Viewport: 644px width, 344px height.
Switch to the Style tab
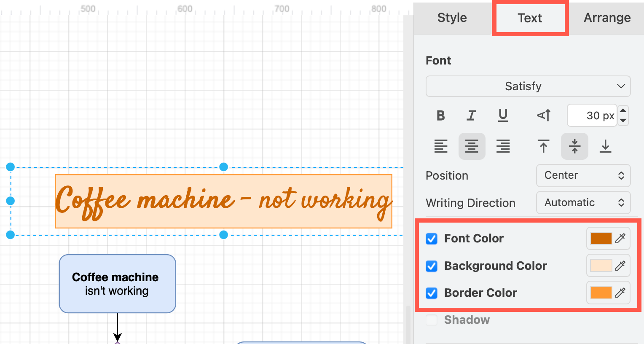pos(452,18)
